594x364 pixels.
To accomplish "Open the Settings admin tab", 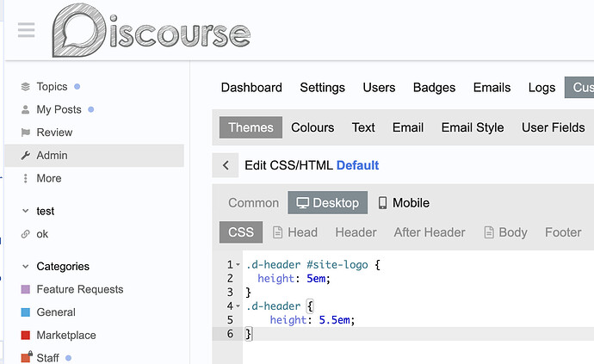I will [322, 88].
